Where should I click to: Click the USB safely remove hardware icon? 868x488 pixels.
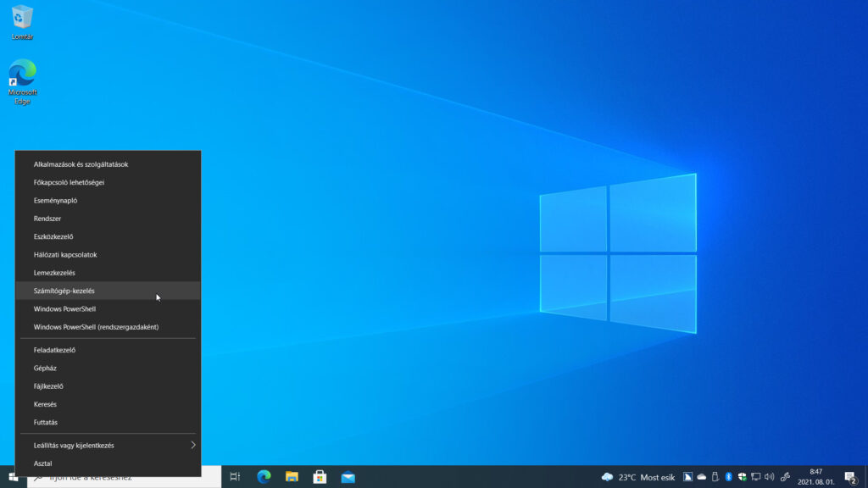[x=715, y=477]
